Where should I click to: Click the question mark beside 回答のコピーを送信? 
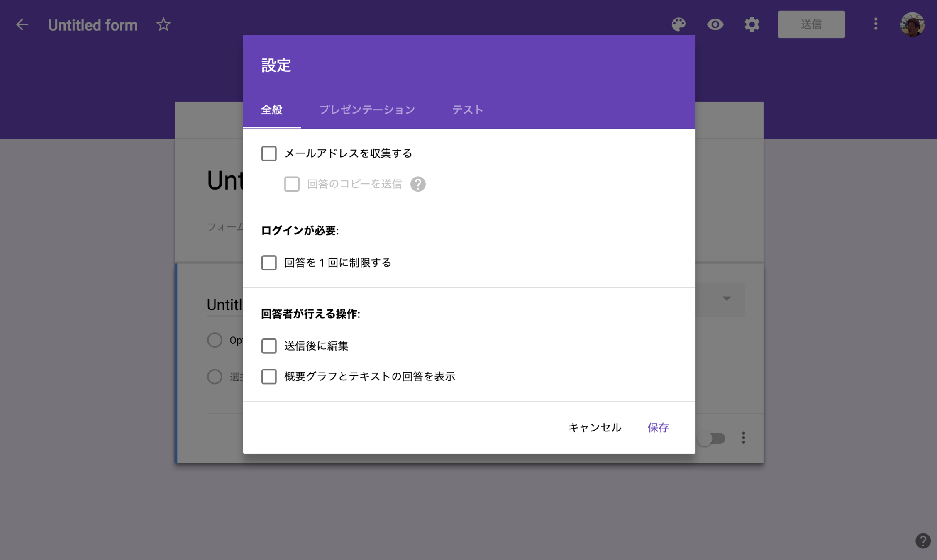coord(418,184)
